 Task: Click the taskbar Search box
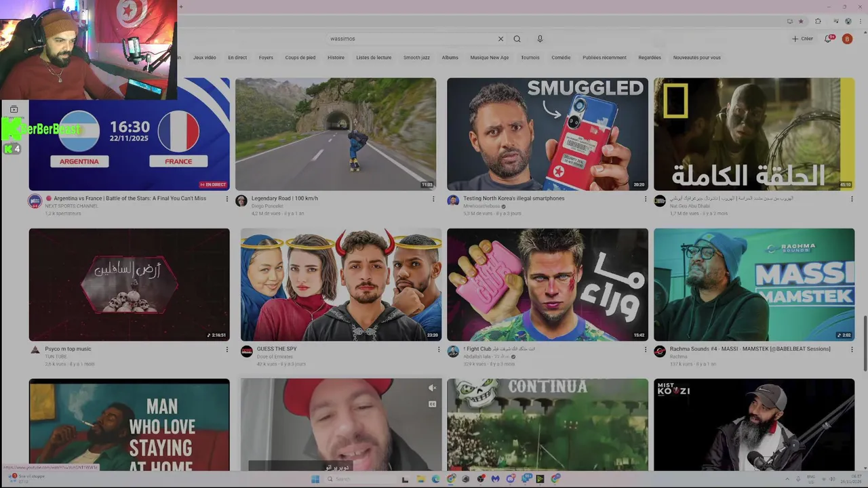359,479
